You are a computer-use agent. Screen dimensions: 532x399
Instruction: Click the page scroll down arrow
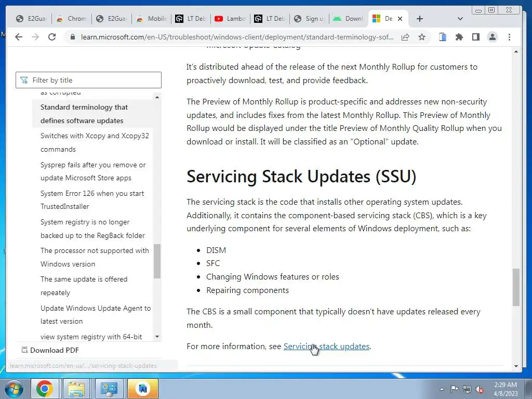click(516, 366)
